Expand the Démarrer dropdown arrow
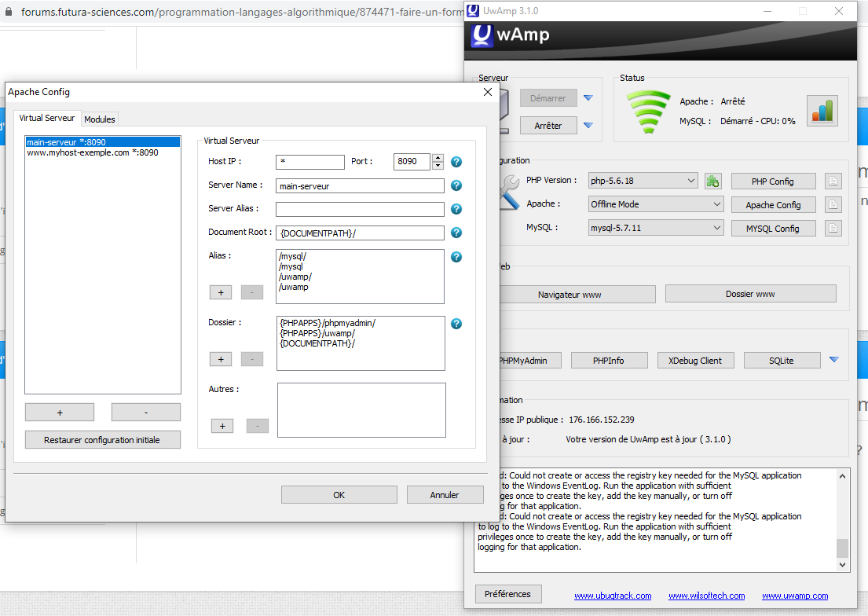The height and width of the screenshot is (616, 868). 588,98
